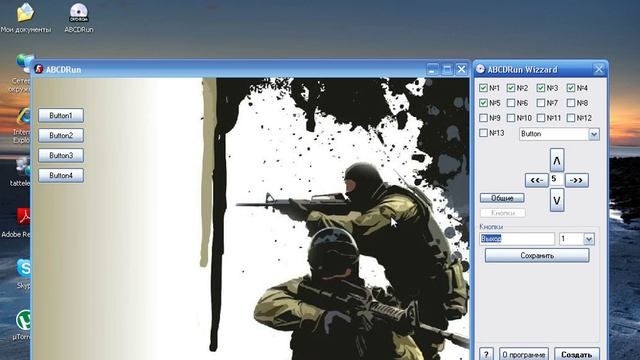
Task: Open the ABCDRun desktop disc icon
Action: 79,18
